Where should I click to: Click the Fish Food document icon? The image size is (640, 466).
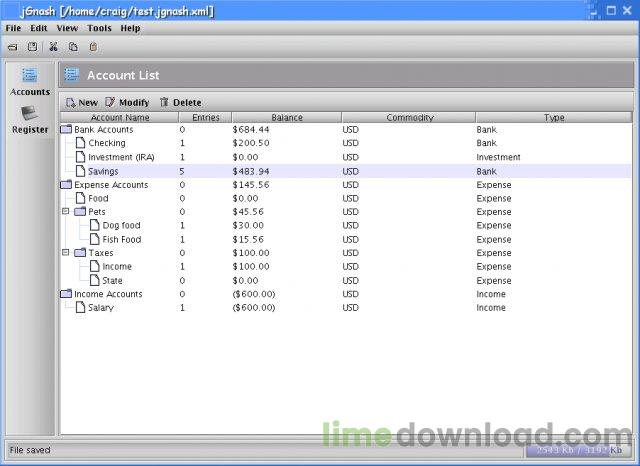point(95,239)
